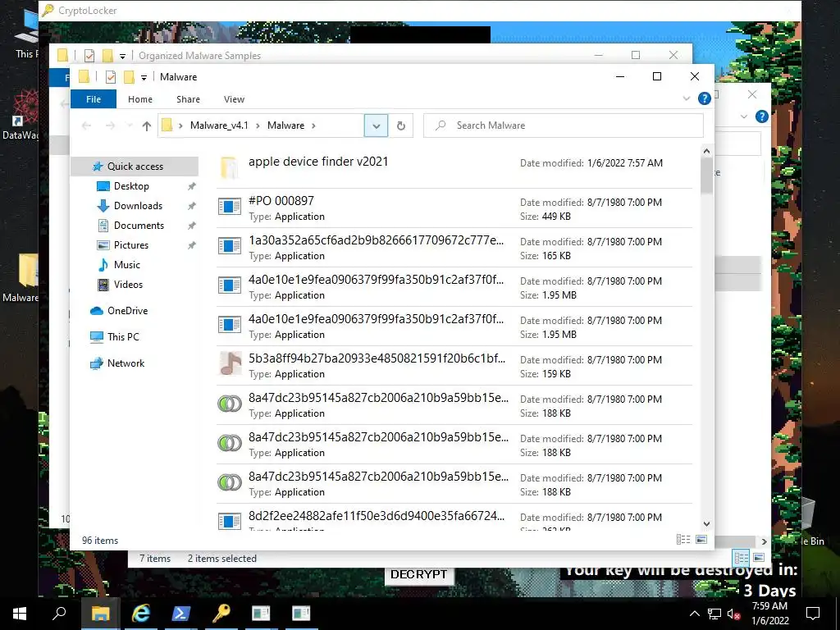The image size is (840, 630).
Task: Select Network in the navigation pane
Action: 126,363
